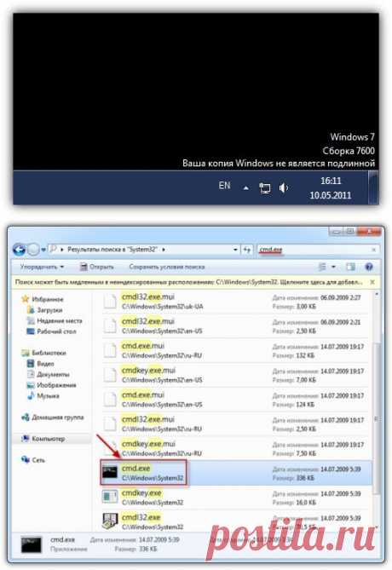Click the Избранное star icon
Screen dimensions: 392x570
point(25,299)
